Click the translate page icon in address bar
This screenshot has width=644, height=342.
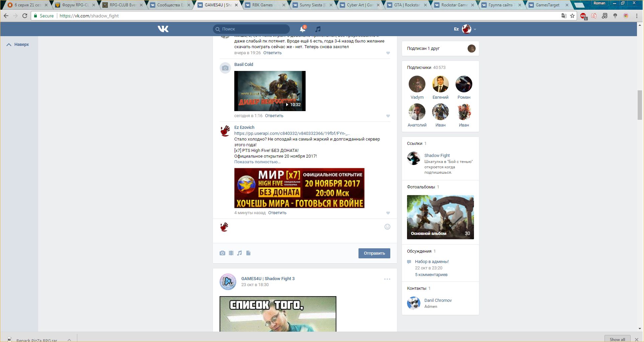point(564,16)
